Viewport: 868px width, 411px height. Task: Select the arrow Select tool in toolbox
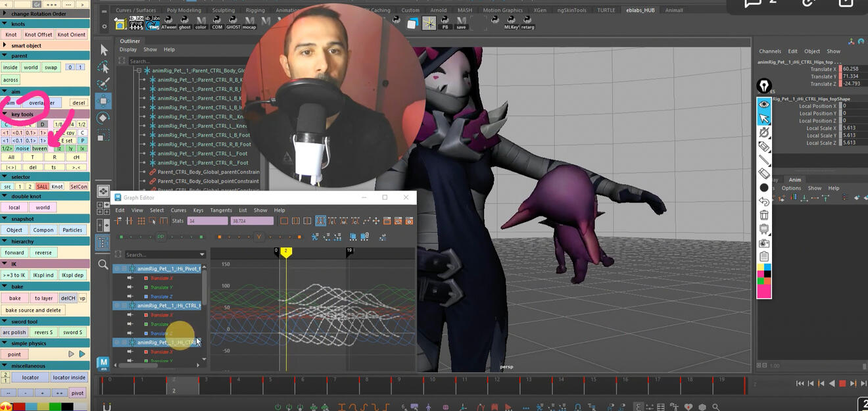(x=103, y=50)
